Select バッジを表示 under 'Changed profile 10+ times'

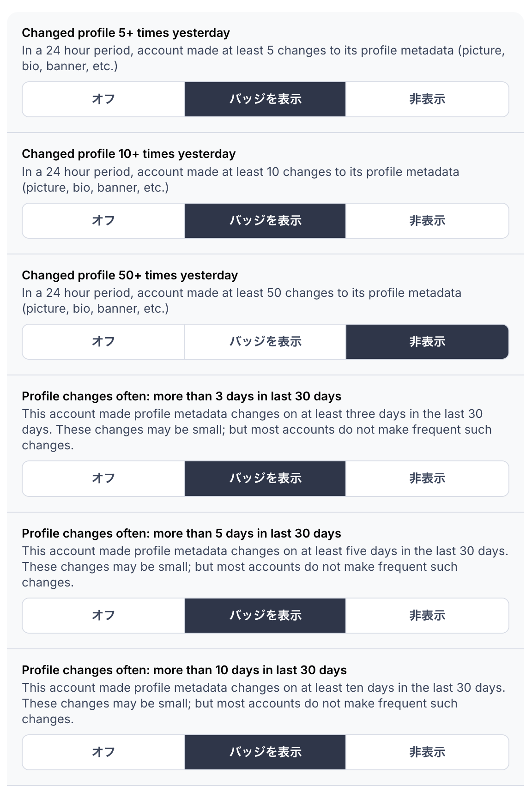point(265,221)
